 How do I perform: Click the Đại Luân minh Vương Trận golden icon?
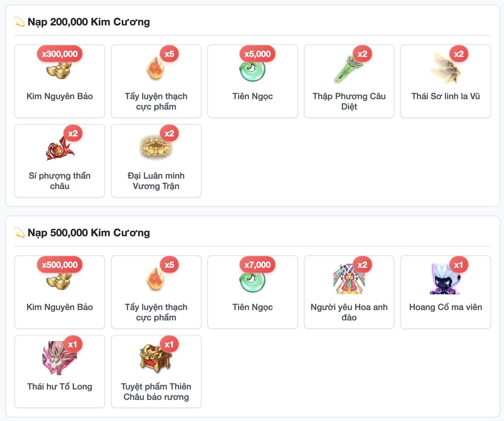156,147
